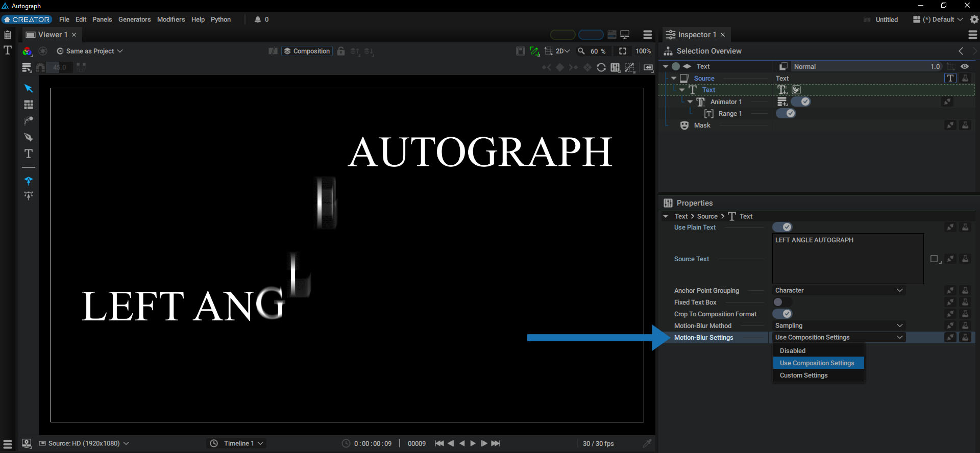
Task: Click the pencil icon near fps display
Action: [647, 443]
